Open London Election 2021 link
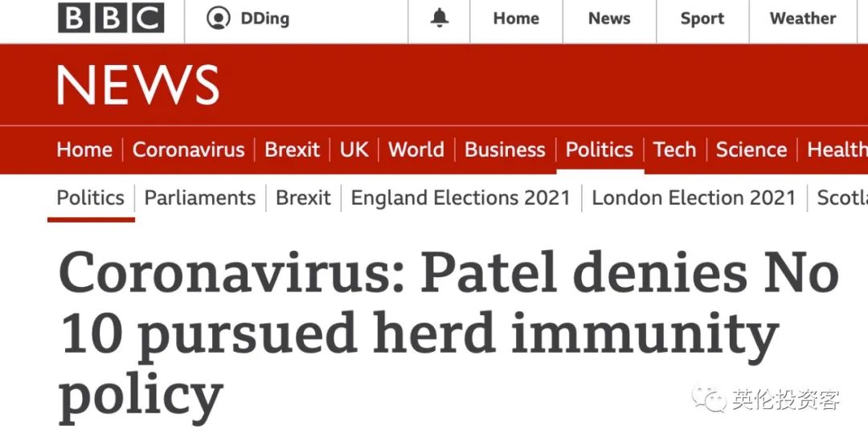This screenshot has height=438, width=868. 693,198
